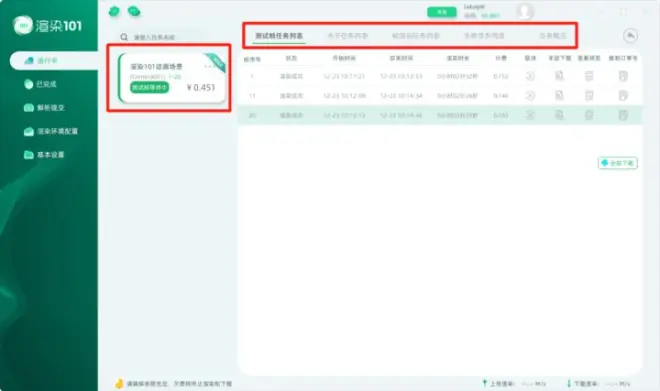Manual download icon in row number 11
660x391 pixels.
(559, 96)
